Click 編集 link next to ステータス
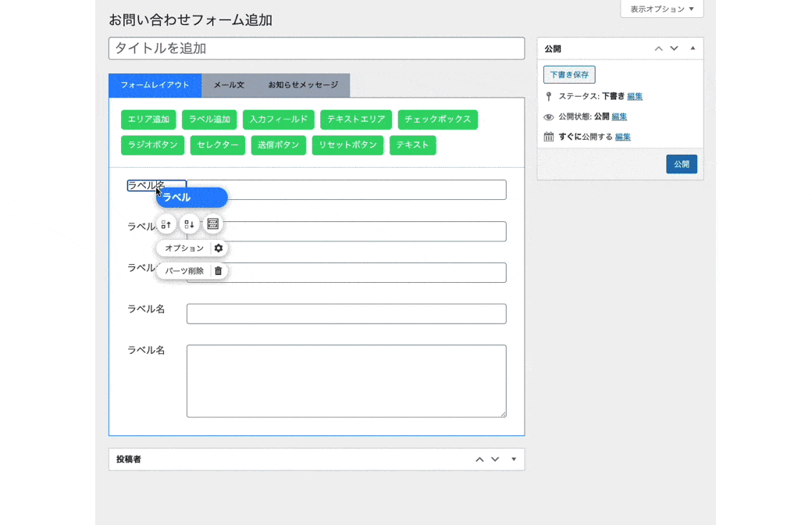This screenshot has width=812, height=525. pyautogui.click(x=635, y=97)
